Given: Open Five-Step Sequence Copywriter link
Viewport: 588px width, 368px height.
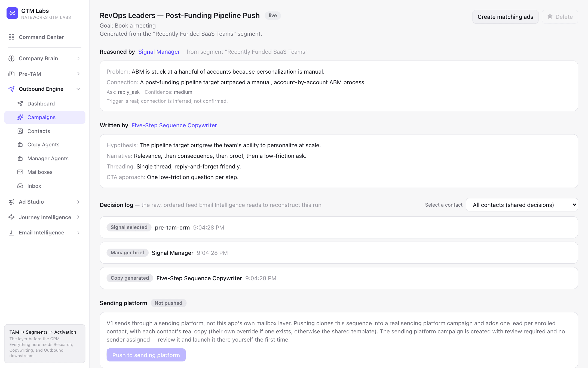Looking at the screenshot, I should pyautogui.click(x=174, y=125).
